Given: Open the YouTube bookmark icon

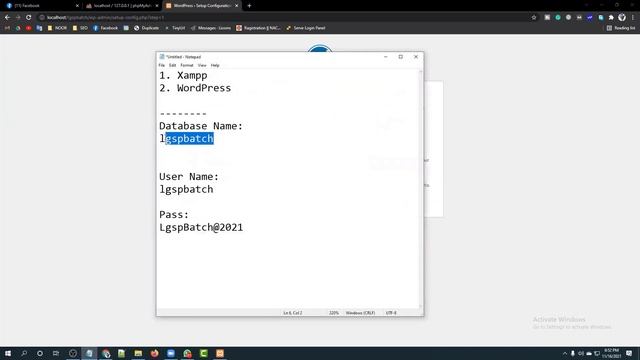Looking at the screenshot, I should [29, 28].
